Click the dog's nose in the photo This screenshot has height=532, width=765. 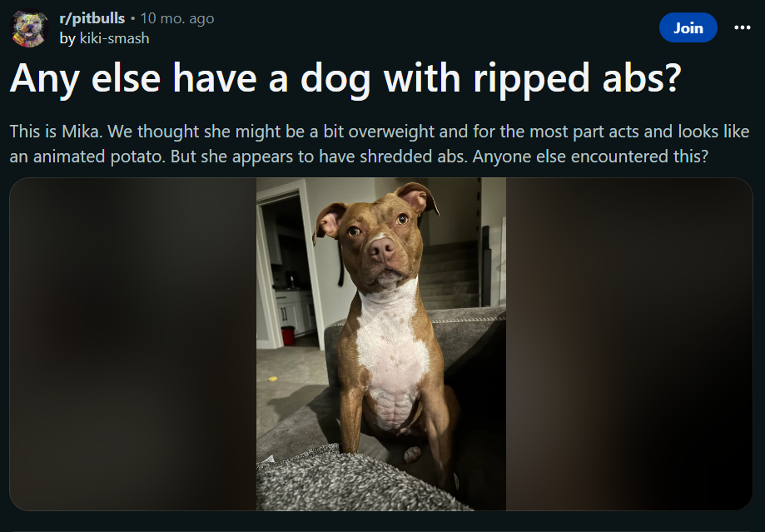(x=382, y=248)
